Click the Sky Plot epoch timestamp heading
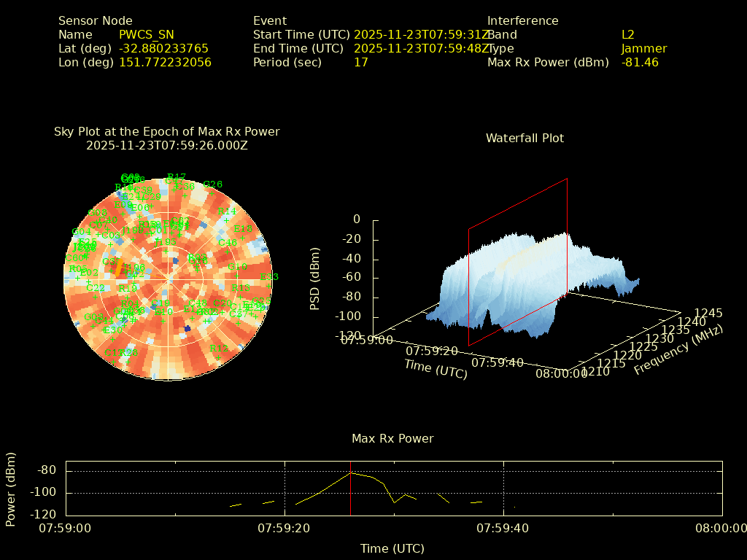This screenshot has height=560, width=747. click(166, 145)
